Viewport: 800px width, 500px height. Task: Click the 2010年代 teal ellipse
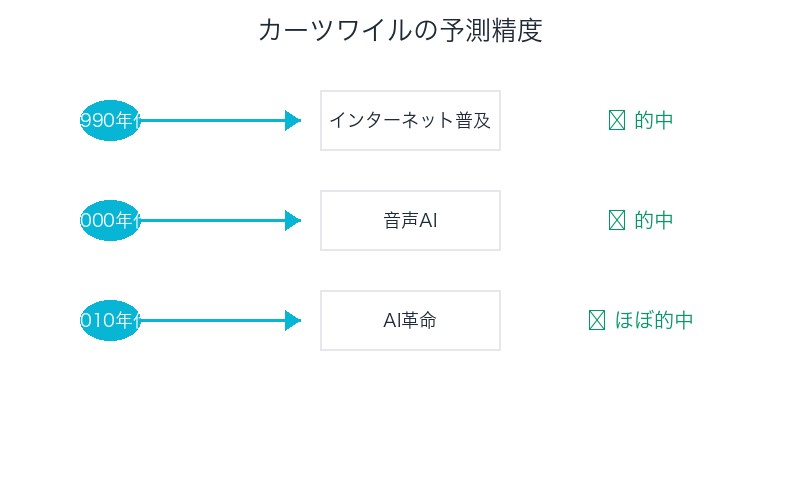[x=110, y=321]
